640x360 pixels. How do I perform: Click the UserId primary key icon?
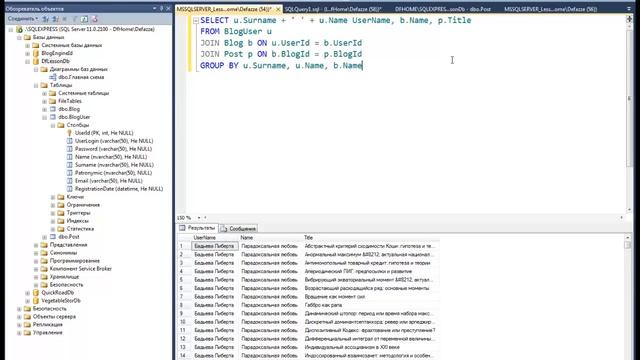(69, 133)
